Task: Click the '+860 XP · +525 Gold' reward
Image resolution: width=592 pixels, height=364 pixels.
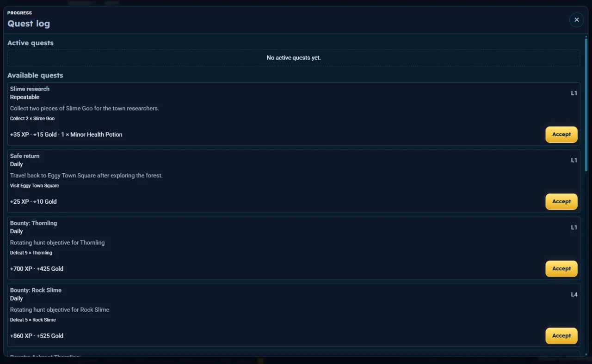Action: pos(37,336)
